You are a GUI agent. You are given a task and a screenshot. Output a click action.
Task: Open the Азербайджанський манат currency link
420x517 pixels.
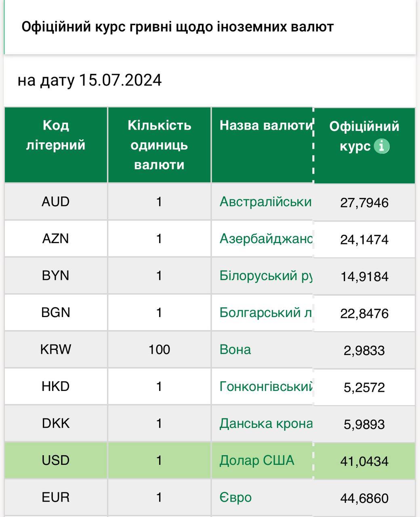[265, 239]
